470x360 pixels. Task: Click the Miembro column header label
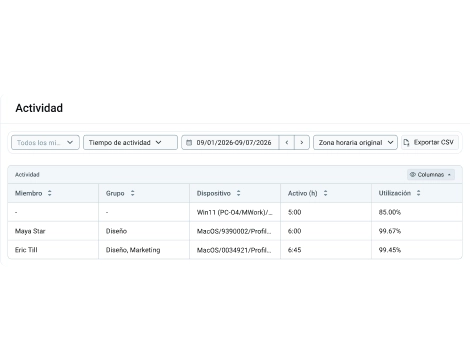point(29,193)
